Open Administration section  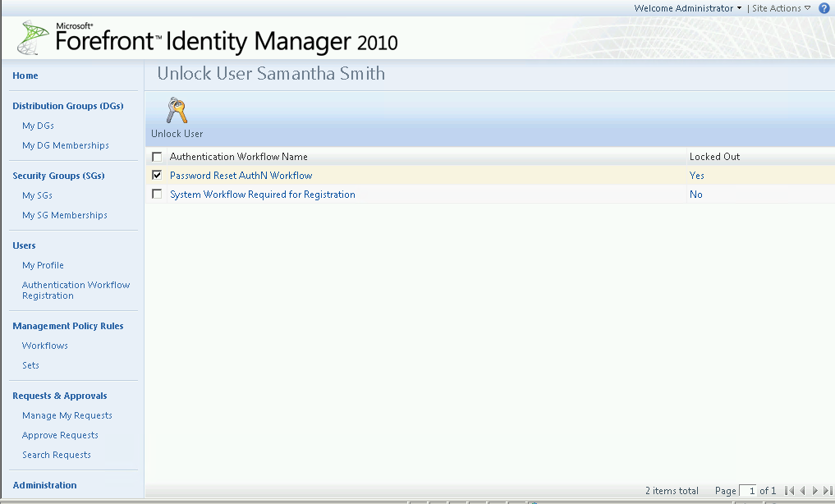[x=44, y=485]
